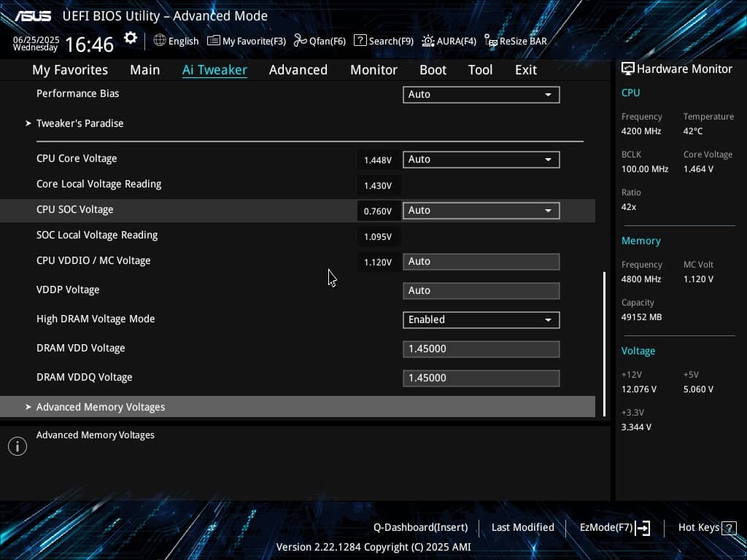Expand the Tweaker's Paradise submenu

click(x=80, y=123)
